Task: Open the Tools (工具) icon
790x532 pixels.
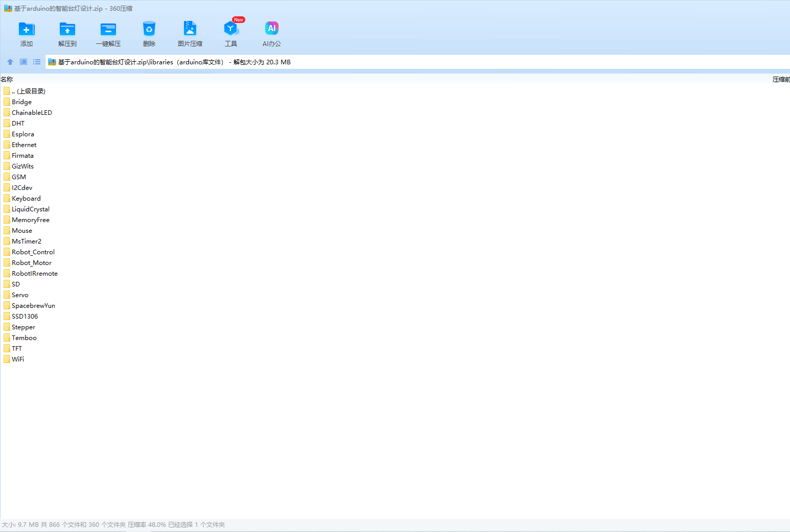Action: (x=231, y=30)
